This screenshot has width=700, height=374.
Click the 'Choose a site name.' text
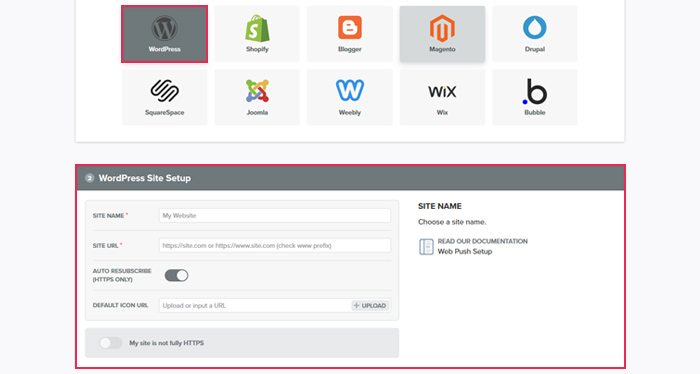[452, 222]
